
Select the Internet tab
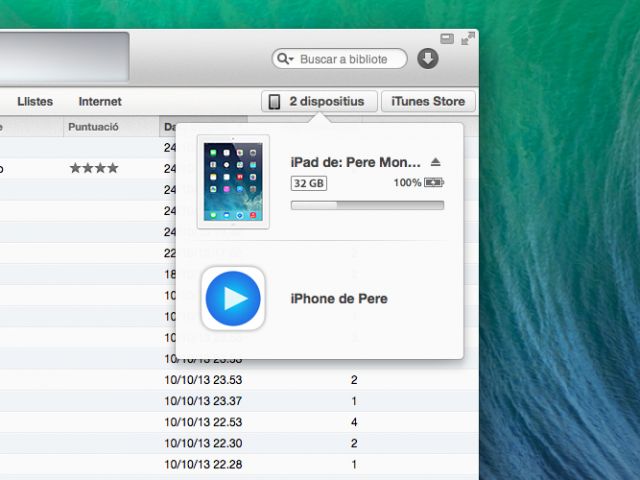(100, 102)
